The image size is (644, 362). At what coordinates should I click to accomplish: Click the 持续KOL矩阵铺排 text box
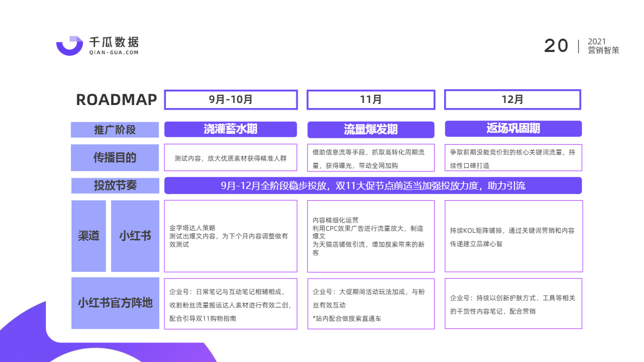tap(514, 236)
